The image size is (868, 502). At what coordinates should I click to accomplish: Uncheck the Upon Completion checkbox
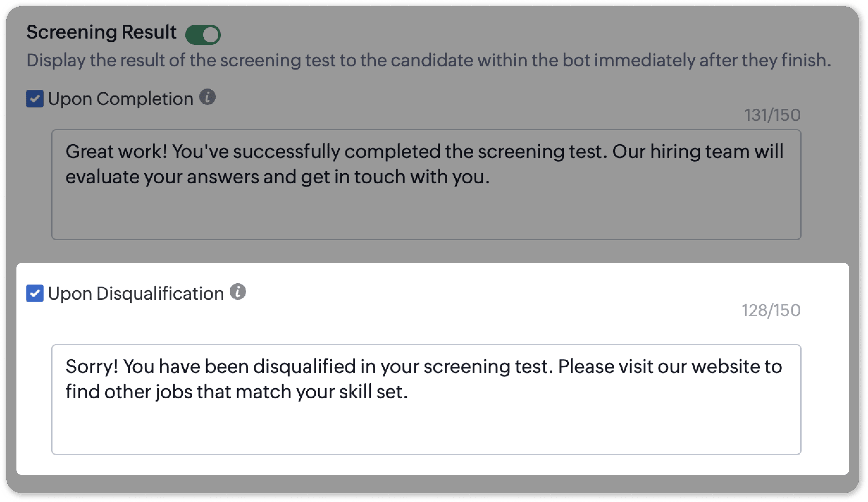pos(35,99)
